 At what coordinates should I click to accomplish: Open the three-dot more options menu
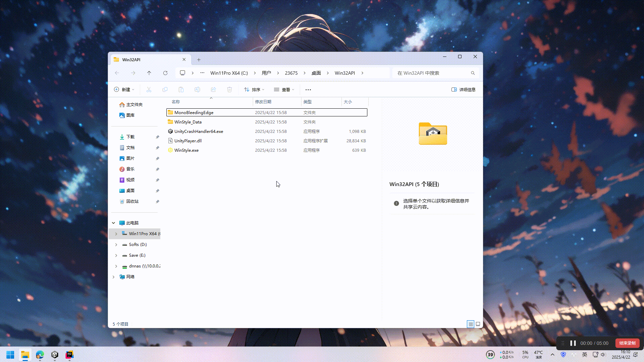[x=308, y=90]
